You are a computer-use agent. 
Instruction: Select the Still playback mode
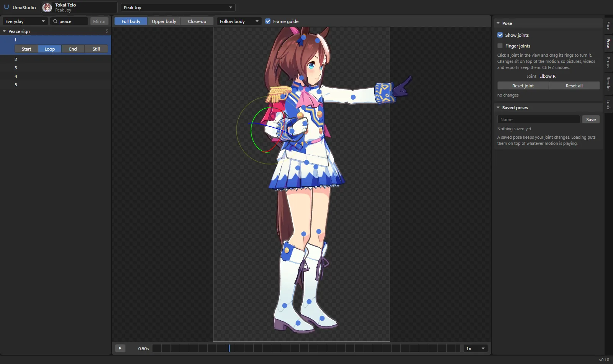96,49
